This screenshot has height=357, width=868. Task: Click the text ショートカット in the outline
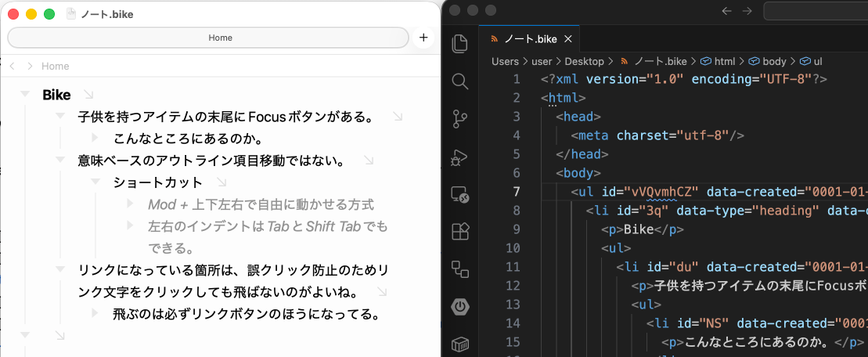pyautogui.click(x=158, y=182)
